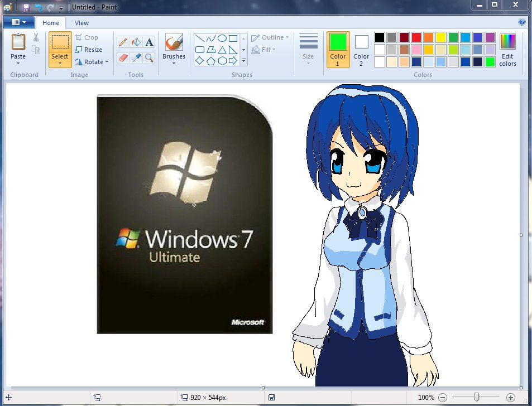The height and width of the screenshot is (406, 532).
Task: Open Customize Quick Access Toolbar dropdown
Action: pyautogui.click(x=61, y=8)
